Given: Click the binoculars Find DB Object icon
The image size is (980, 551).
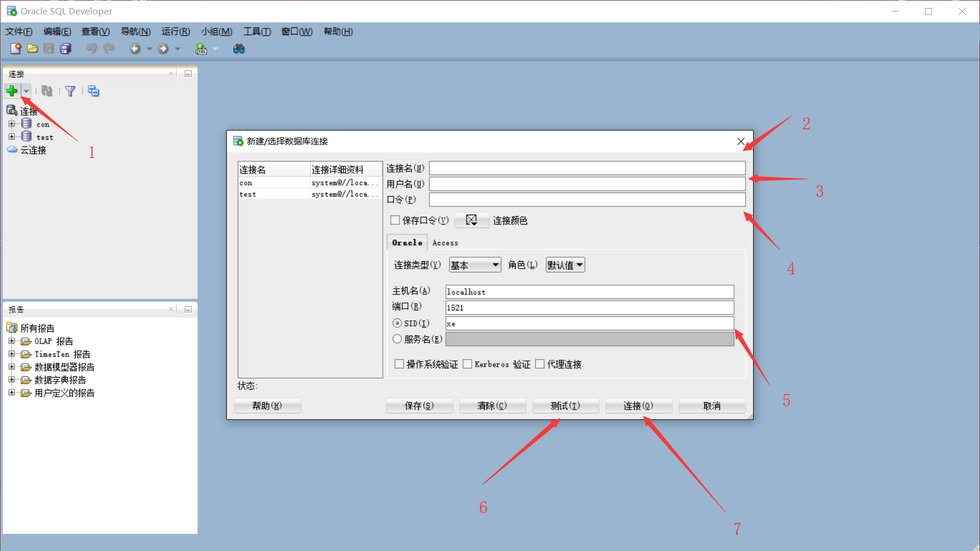Looking at the screenshot, I should pyautogui.click(x=239, y=49).
